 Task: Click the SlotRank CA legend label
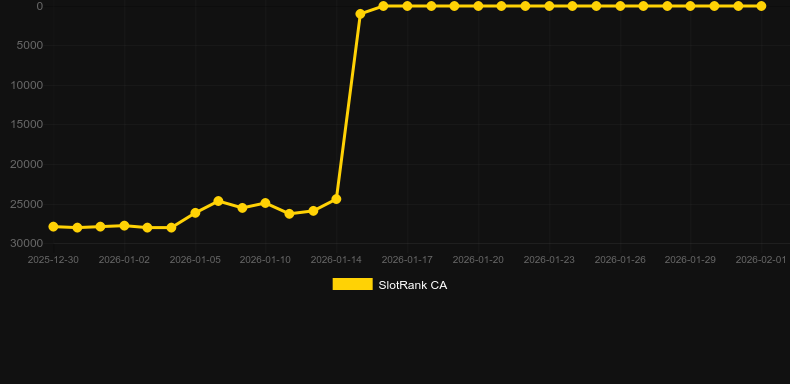pyautogui.click(x=413, y=285)
